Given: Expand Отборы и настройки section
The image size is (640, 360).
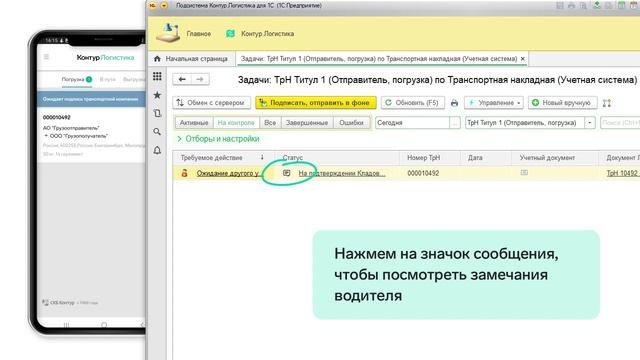Looking at the screenshot, I should coord(218,139).
